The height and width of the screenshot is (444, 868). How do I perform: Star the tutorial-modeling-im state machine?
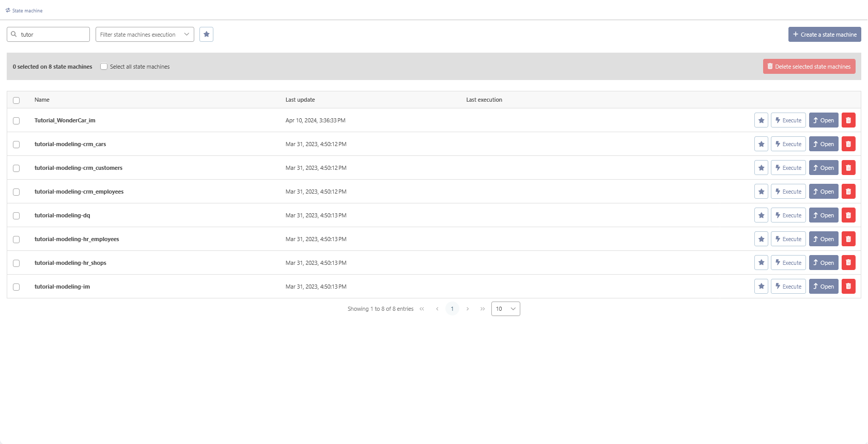(x=761, y=287)
